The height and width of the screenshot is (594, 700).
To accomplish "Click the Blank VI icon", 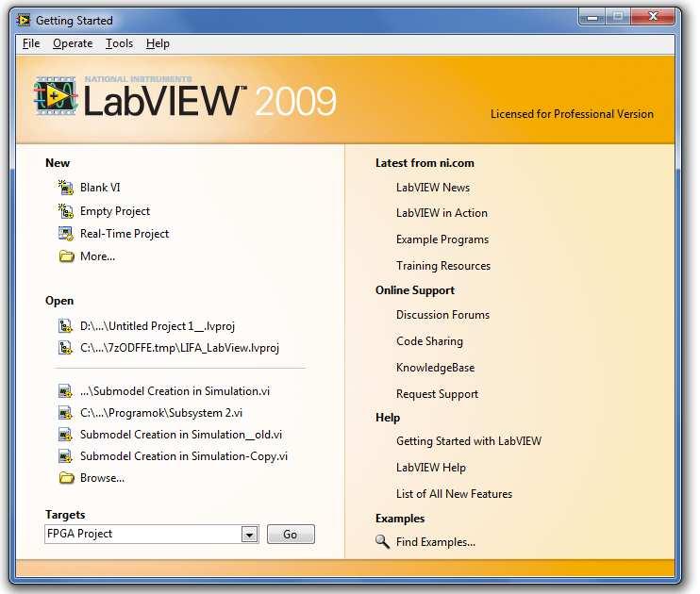I will [x=66, y=188].
